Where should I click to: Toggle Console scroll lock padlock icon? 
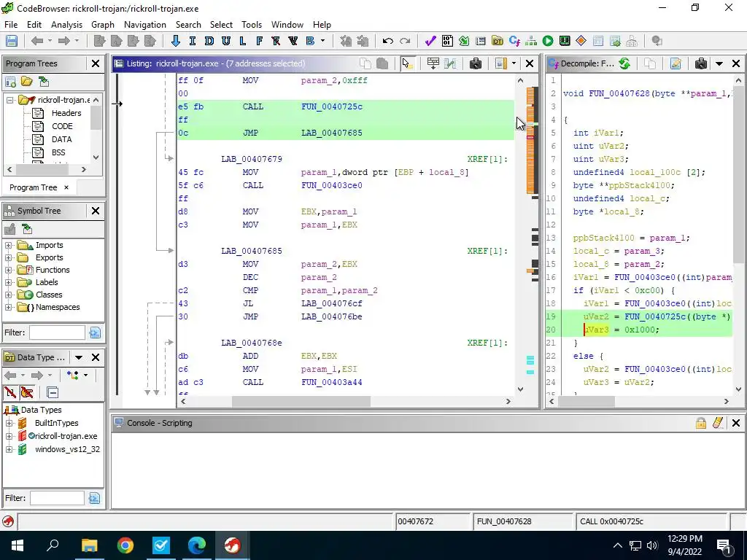coord(701,423)
